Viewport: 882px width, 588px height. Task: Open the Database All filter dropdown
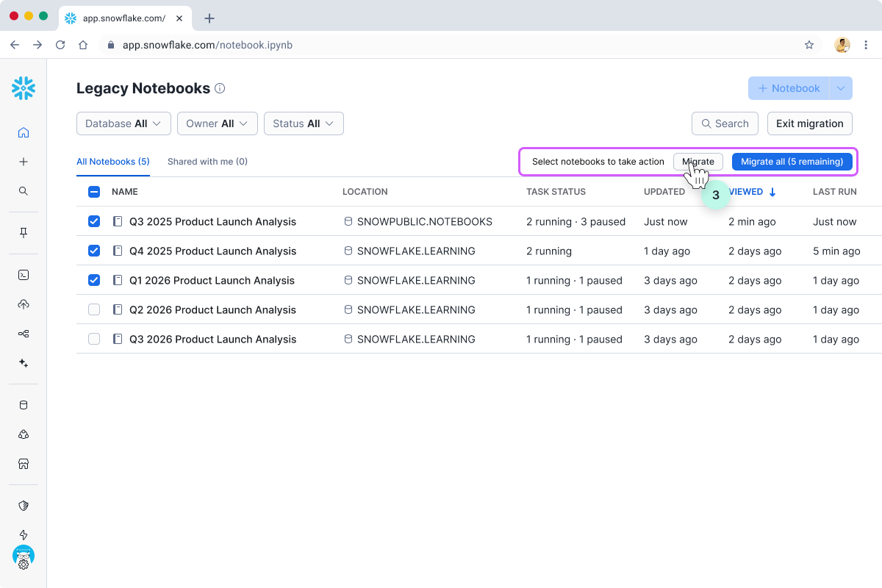123,123
